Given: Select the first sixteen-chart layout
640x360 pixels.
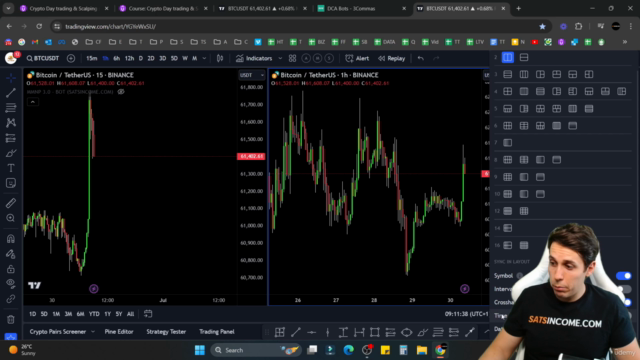Looking at the screenshot, I should pos(508,245).
